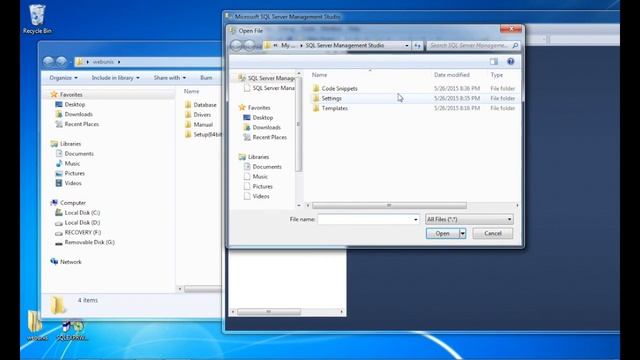Click the Open button in dialog
640x360 pixels.
point(442,233)
